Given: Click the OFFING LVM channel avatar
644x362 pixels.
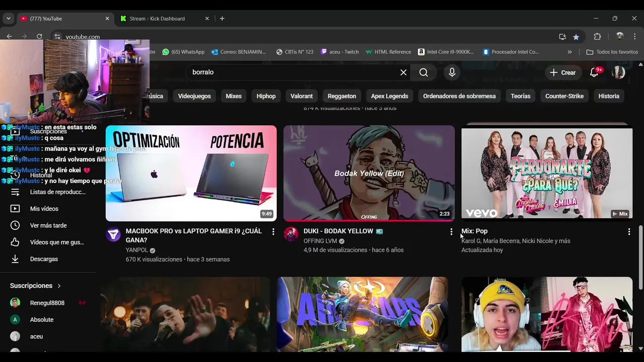Looking at the screenshot, I should point(291,234).
